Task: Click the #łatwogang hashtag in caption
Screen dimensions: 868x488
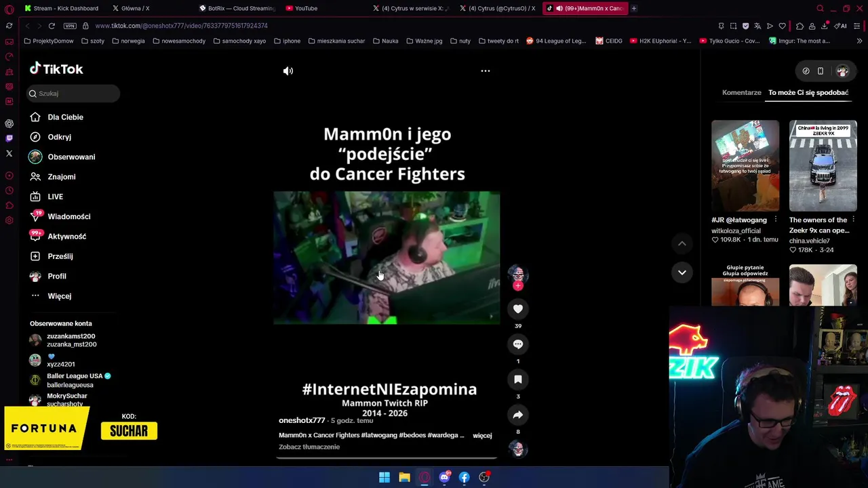Action: [380, 435]
